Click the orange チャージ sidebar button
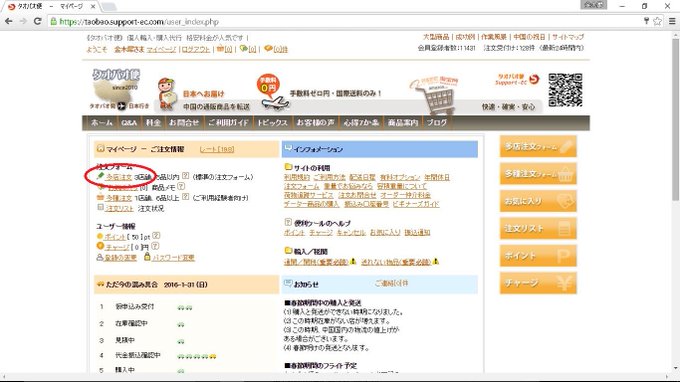680x382 pixels. 538,283
